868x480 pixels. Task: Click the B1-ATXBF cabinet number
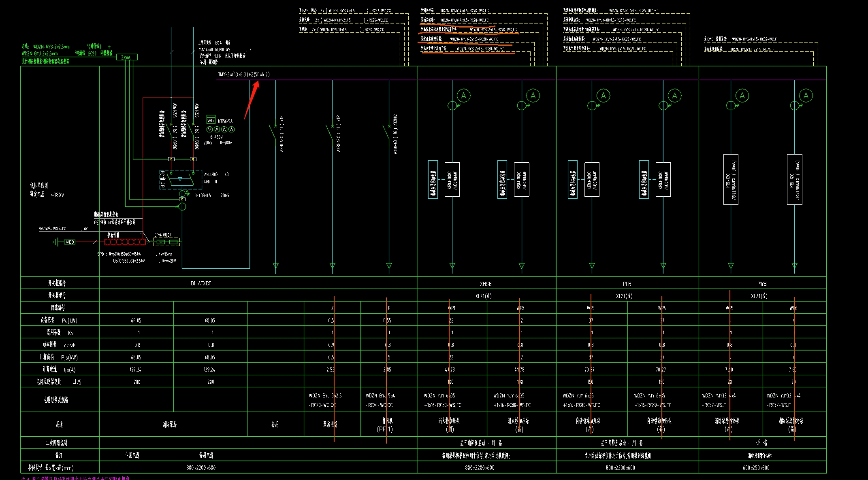201,283
